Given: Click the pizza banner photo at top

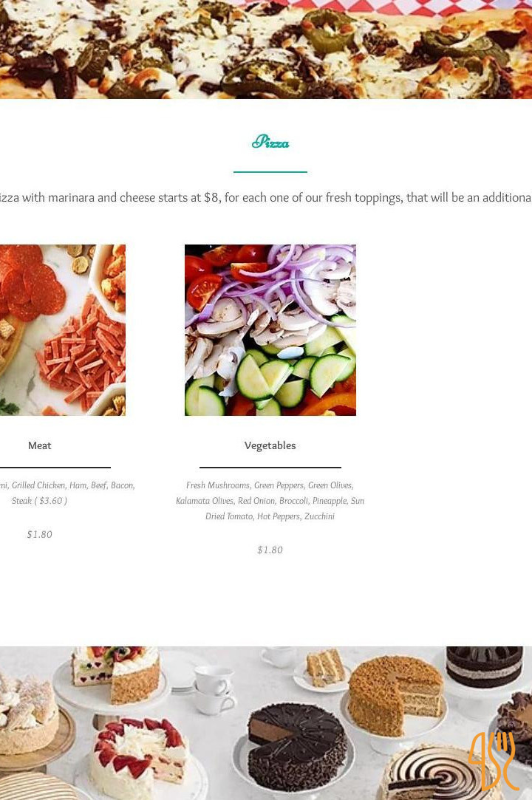Looking at the screenshot, I should [x=266, y=49].
